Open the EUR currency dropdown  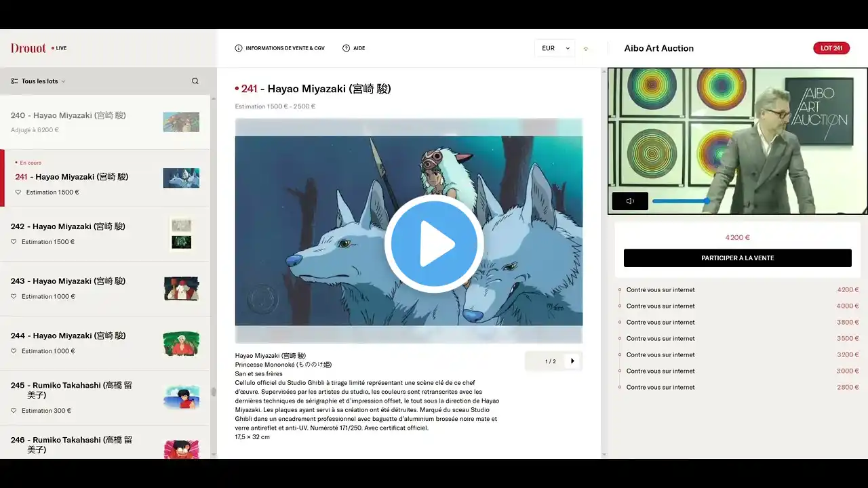555,48
